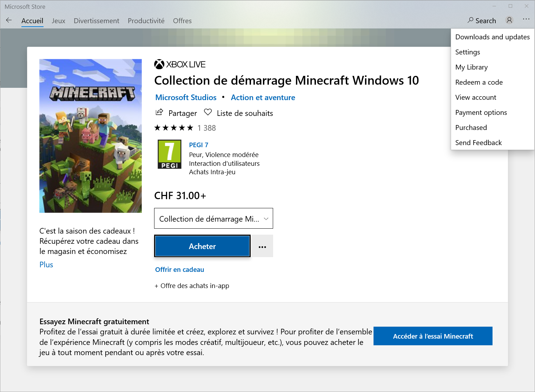Image resolution: width=535 pixels, height=392 pixels.
Task: Click the Minecraft cover art image
Action: (91, 136)
